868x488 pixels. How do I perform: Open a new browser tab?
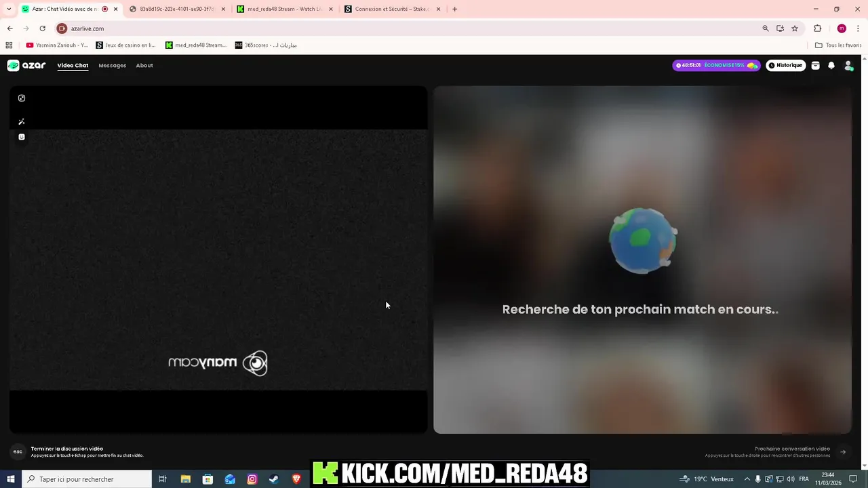click(454, 9)
